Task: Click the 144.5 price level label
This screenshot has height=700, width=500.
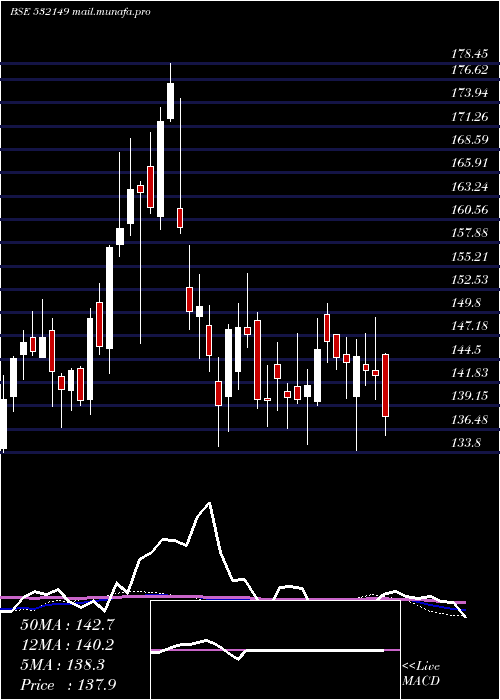Action: (466, 350)
